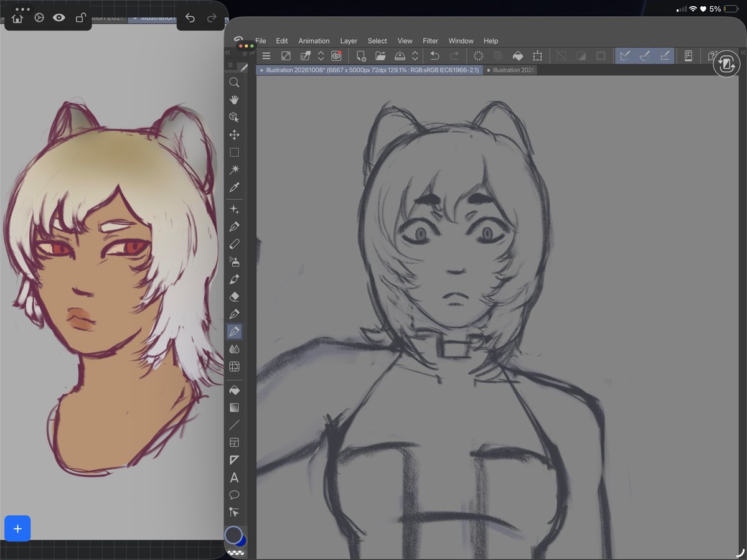Screen dimensions: 747x560
Task: Open Filter menu
Action: pos(431,41)
